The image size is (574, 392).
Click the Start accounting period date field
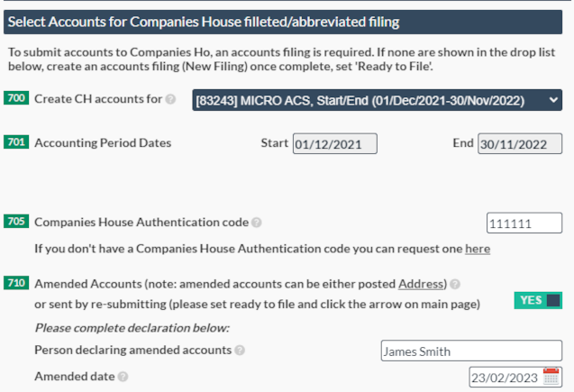coord(334,143)
